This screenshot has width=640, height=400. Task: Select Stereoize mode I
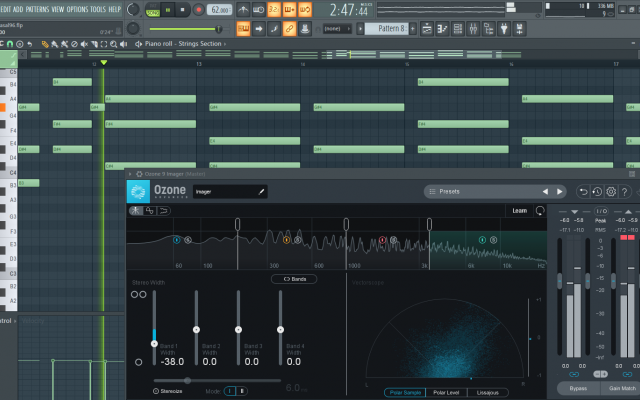click(230, 391)
